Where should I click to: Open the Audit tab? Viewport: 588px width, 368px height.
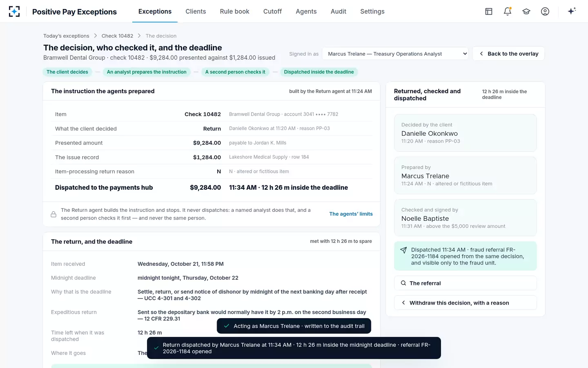pyautogui.click(x=339, y=11)
